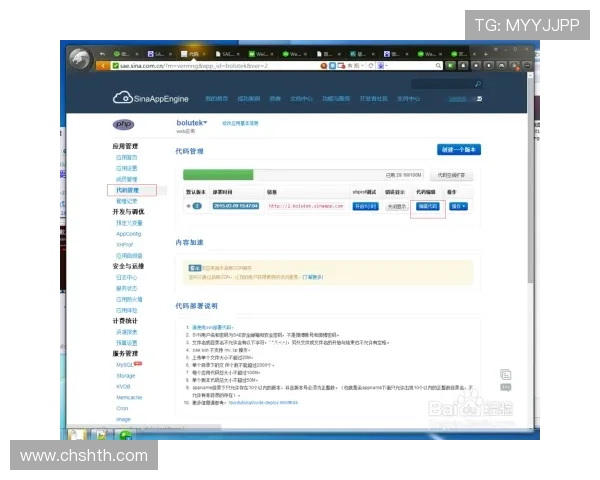The height and width of the screenshot is (480, 600).
Task: Open 成员管理 in the sidebar
Action: click(x=127, y=179)
